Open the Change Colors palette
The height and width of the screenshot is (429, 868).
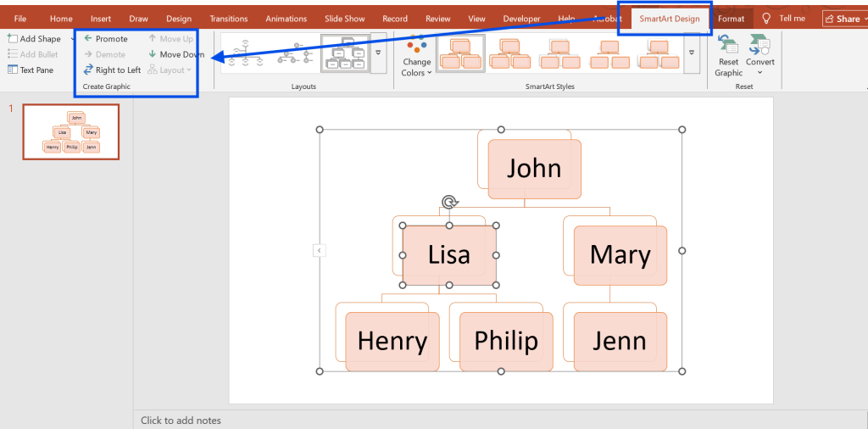point(416,56)
